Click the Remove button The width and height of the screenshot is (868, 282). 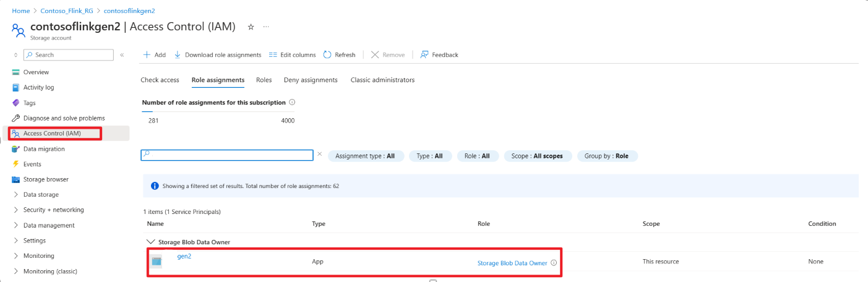click(x=388, y=54)
